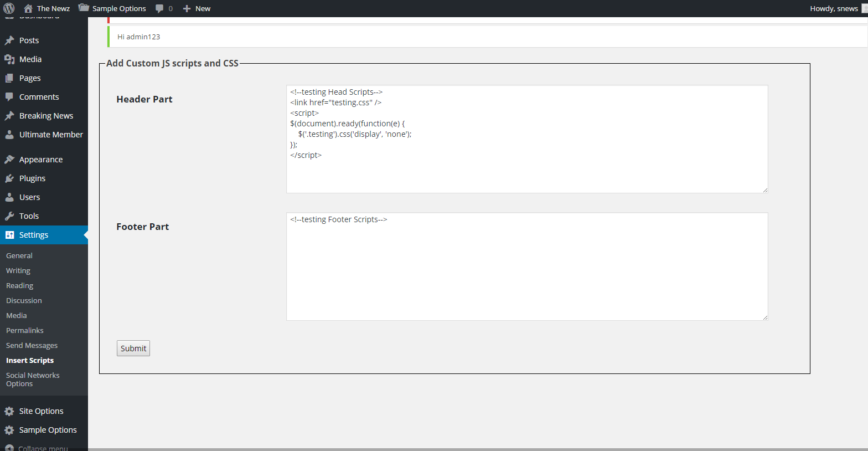Click the Pages icon

tap(9, 78)
